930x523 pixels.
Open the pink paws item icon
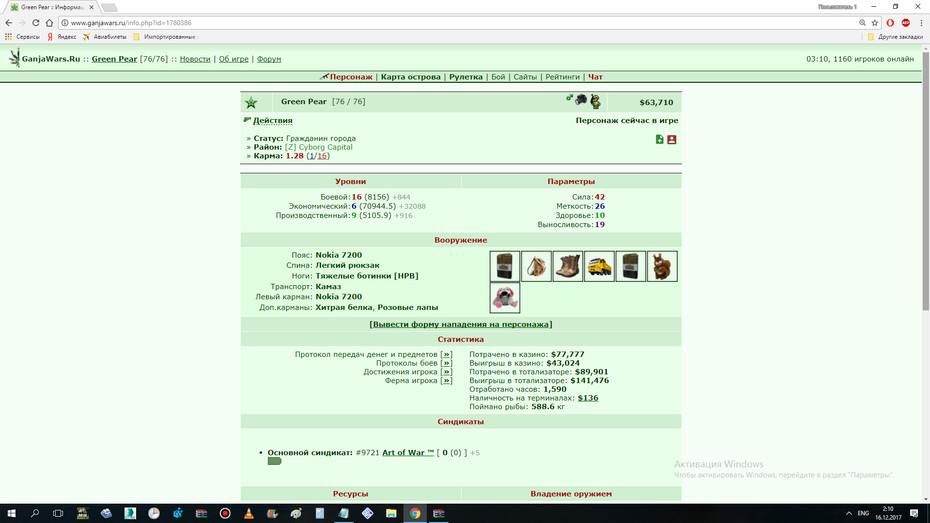[x=505, y=298]
